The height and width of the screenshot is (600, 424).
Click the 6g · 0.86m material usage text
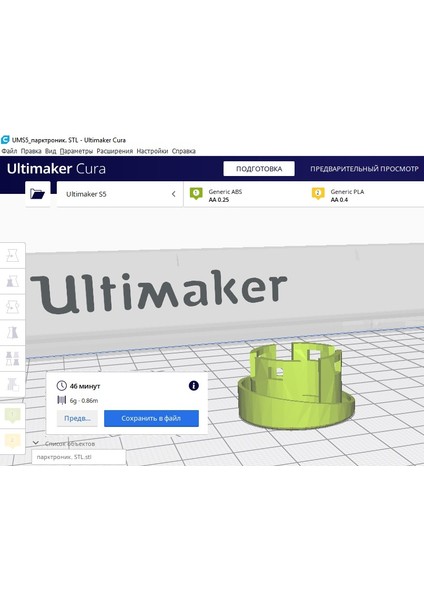[84, 401]
